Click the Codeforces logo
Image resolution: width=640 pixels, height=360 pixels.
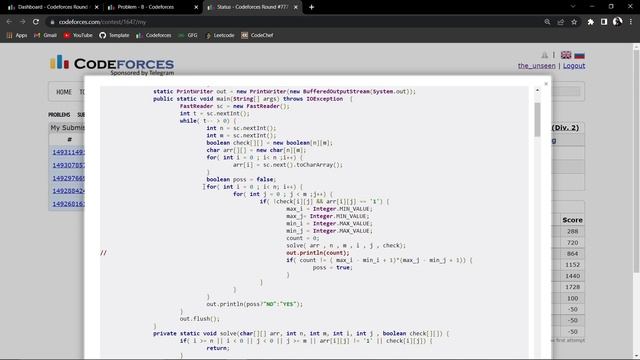pos(112,64)
